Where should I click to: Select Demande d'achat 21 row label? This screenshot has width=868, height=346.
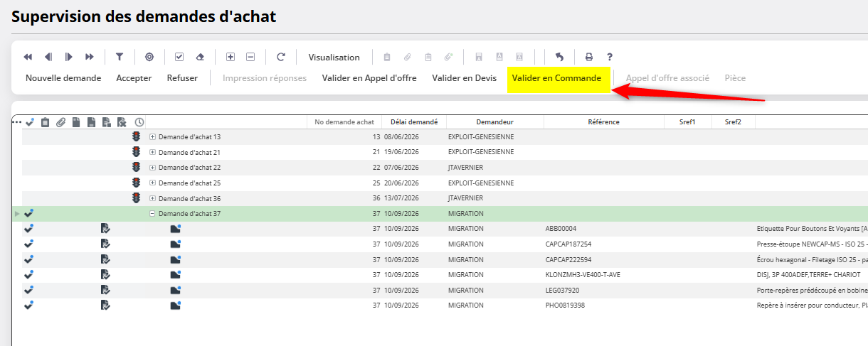(x=189, y=152)
